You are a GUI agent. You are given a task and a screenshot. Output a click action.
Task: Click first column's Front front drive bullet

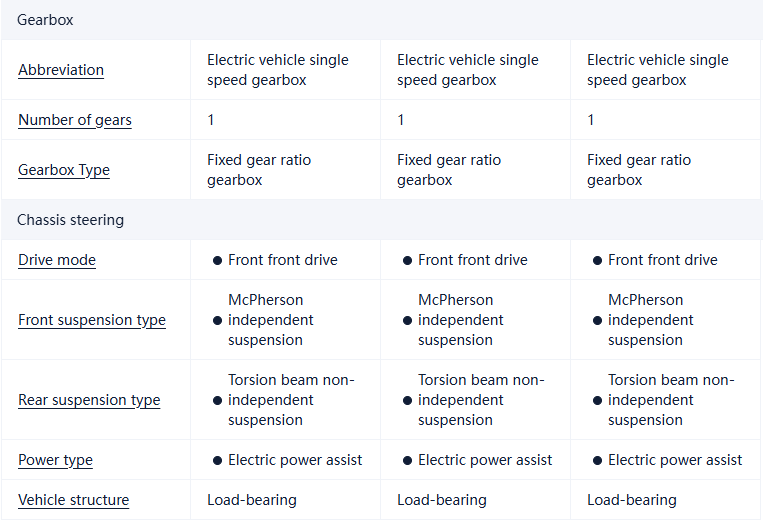coord(217,260)
